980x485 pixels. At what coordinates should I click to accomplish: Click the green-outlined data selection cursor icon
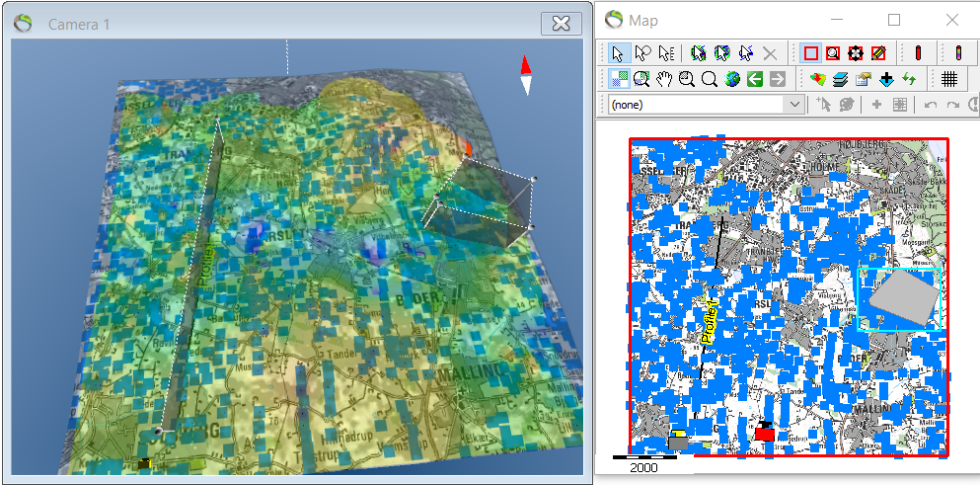point(699,53)
